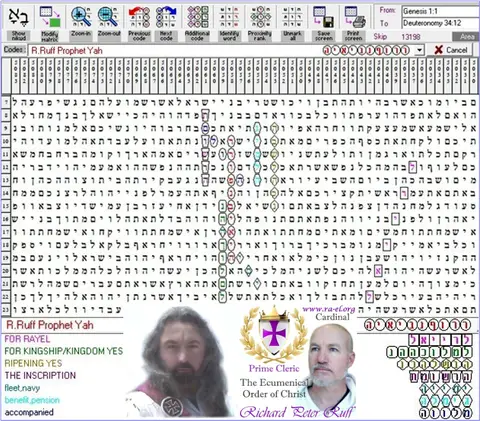480x421 pixels.
Task: Select the FOR KINGSHIP/KINGDOM YES legend entry
Action: point(64,351)
